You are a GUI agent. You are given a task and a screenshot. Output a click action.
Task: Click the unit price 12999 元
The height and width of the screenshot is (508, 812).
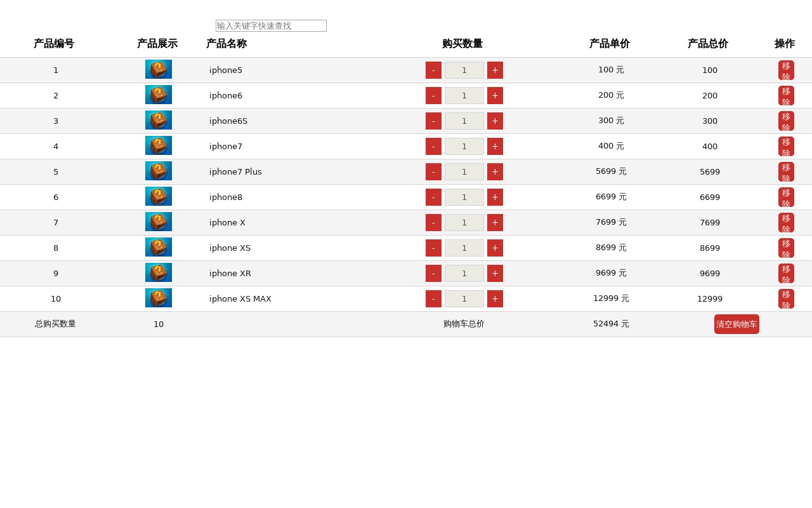611,298
